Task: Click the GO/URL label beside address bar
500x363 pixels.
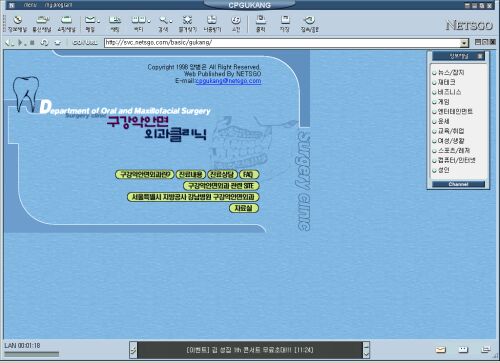Action: pos(85,43)
